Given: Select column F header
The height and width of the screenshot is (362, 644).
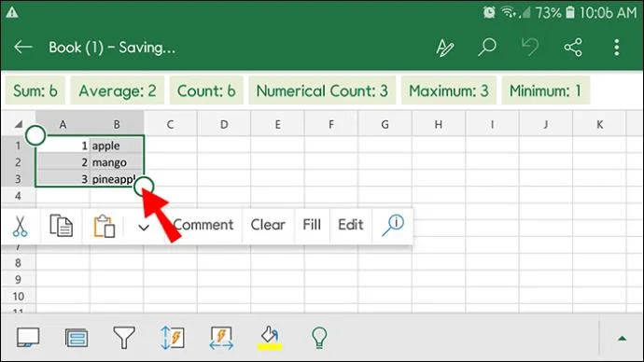Looking at the screenshot, I should coord(331,124).
